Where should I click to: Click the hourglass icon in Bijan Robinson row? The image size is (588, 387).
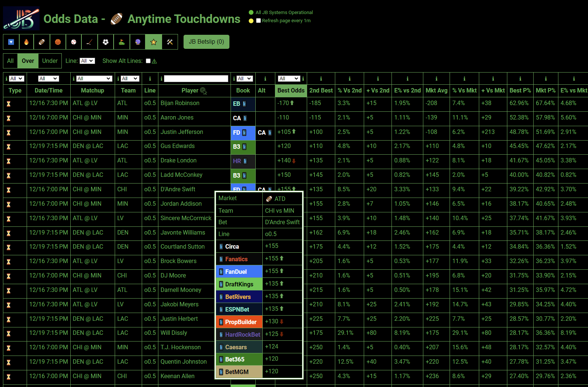(9, 104)
